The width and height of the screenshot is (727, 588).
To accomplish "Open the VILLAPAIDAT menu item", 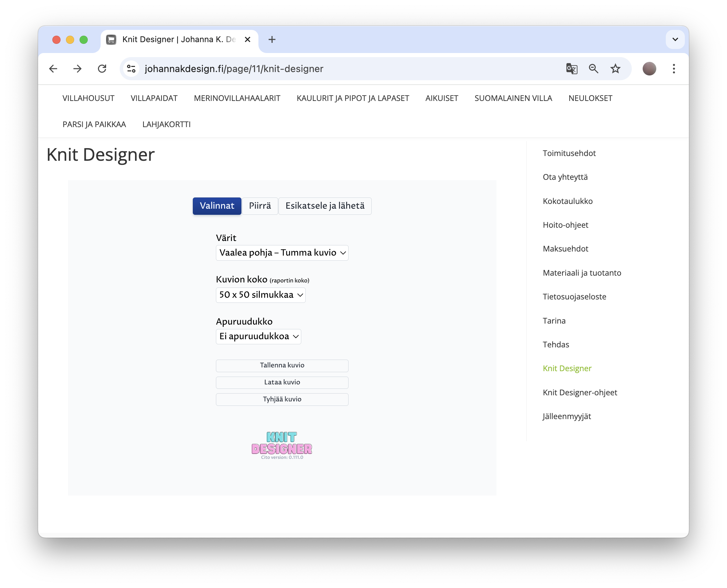I will (x=154, y=98).
